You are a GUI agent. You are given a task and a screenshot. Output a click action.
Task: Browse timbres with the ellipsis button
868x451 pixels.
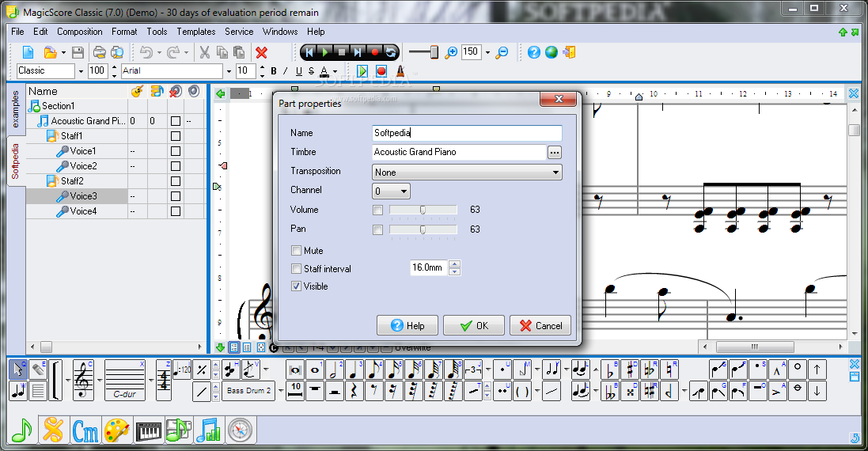tap(554, 152)
